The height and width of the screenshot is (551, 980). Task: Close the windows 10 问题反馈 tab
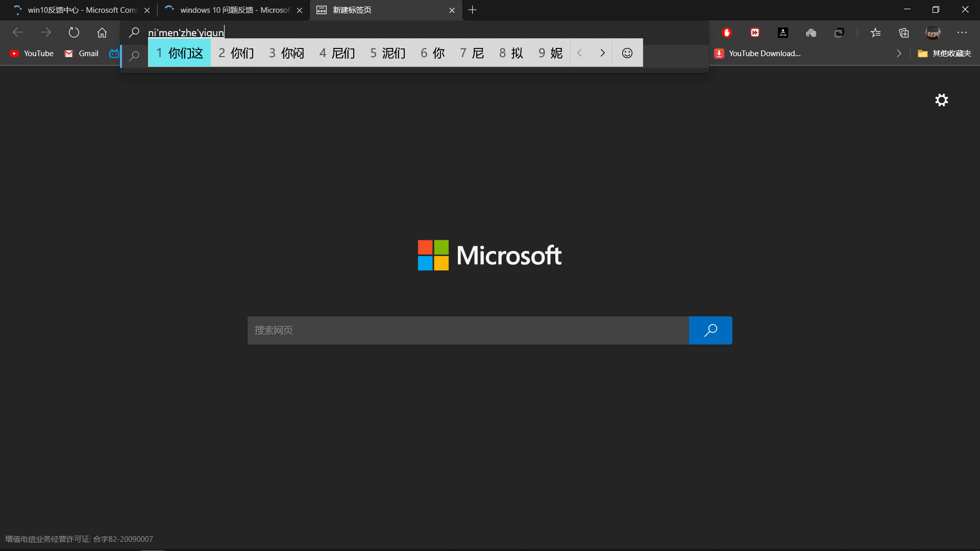[x=300, y=10]
